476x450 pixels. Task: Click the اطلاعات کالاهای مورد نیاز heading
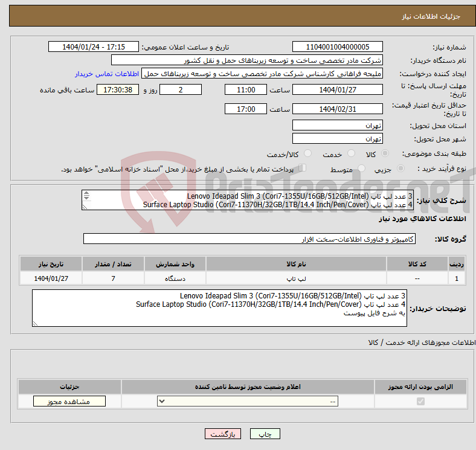tap(422, 219)
